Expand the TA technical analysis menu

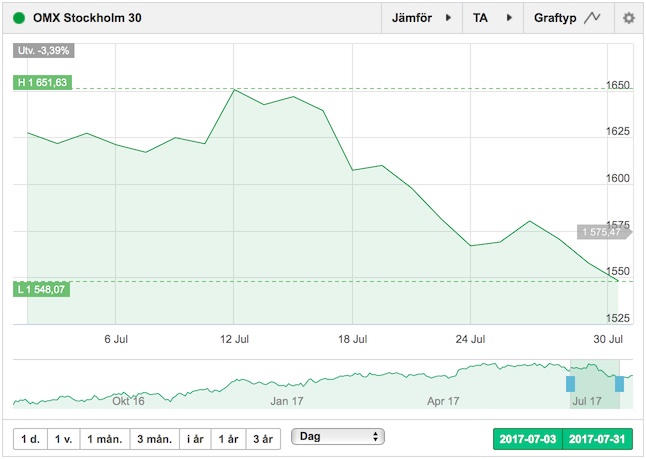pos(493,18)
